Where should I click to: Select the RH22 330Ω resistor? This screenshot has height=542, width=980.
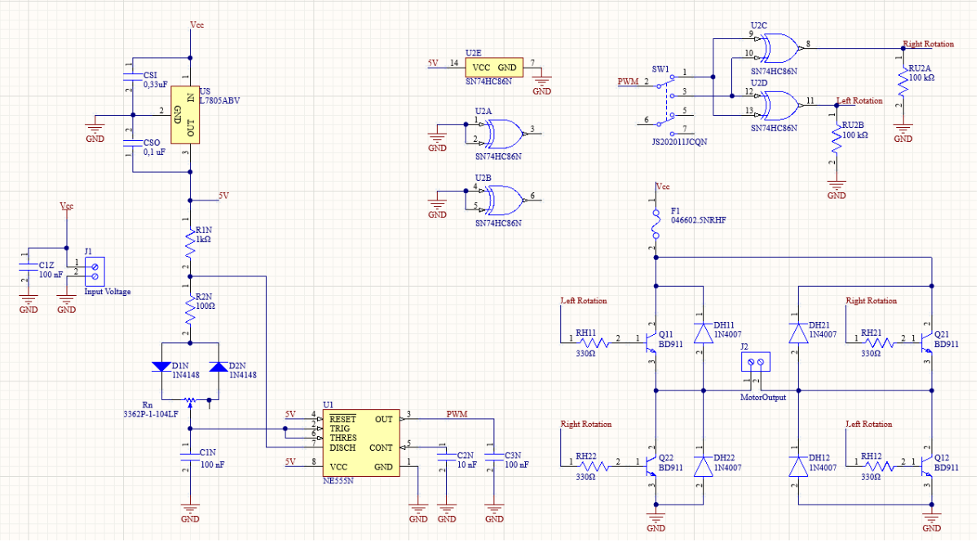pyautogui.click(x=594, y=467)
